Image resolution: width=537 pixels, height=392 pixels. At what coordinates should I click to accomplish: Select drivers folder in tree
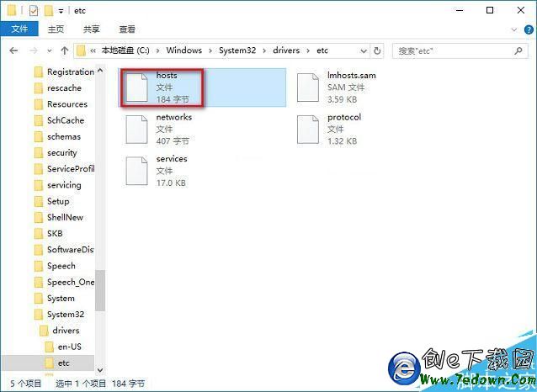66,331
